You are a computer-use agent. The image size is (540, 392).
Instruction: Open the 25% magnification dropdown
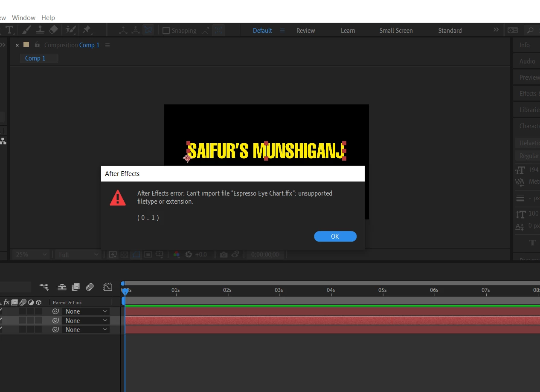pos(30,254)
